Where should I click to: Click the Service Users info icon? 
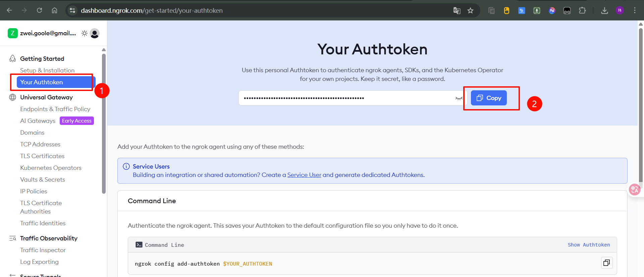click(x=126, y=167)
